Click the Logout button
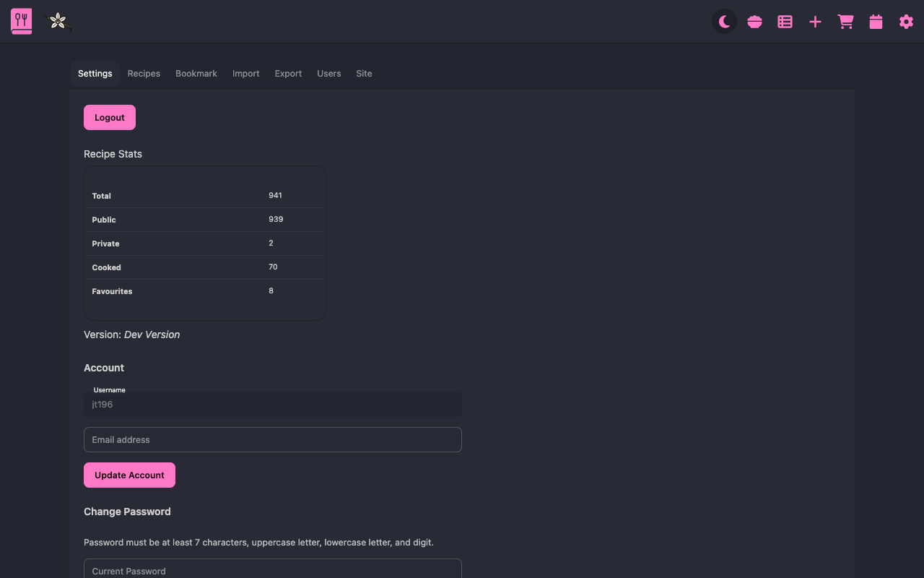The width and height of the screenshot is (924, 578). (x=110, y=118)
